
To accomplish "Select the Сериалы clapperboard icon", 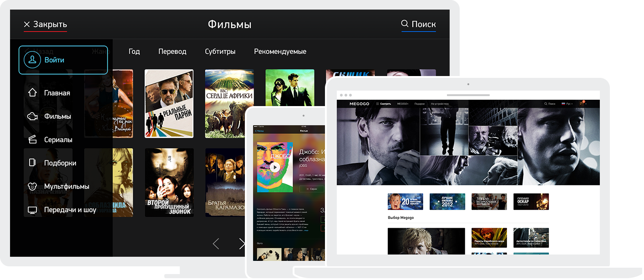I will [32, 140].
